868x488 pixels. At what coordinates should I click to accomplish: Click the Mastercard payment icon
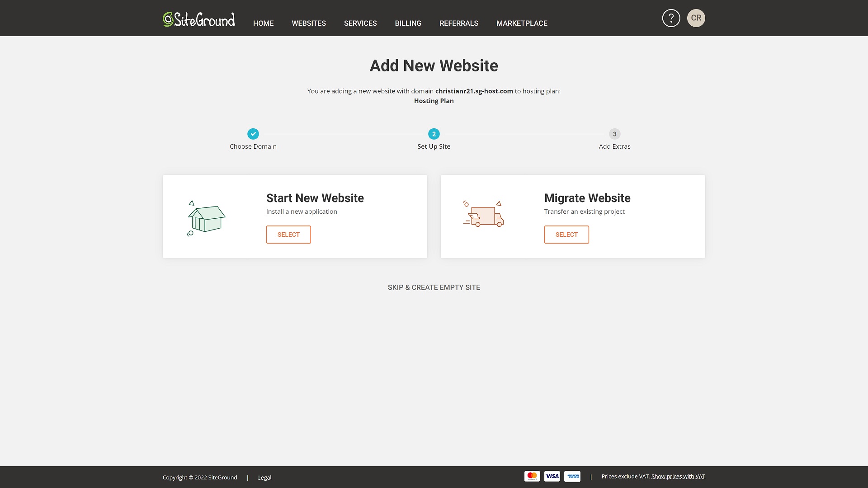click(532, 476)
